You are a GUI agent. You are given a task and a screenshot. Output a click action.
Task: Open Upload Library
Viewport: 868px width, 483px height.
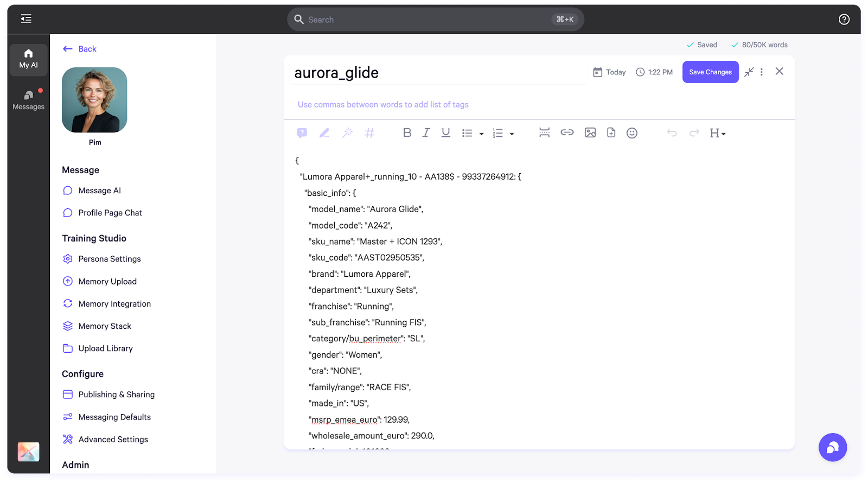pyautogui.click(x=98, y=348)
